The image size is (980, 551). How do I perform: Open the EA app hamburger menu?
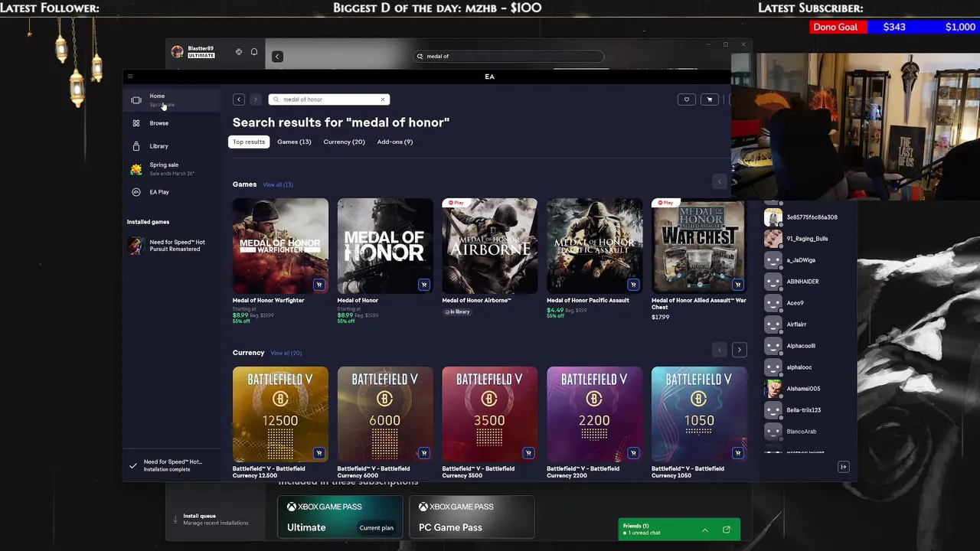pos(130,77)
